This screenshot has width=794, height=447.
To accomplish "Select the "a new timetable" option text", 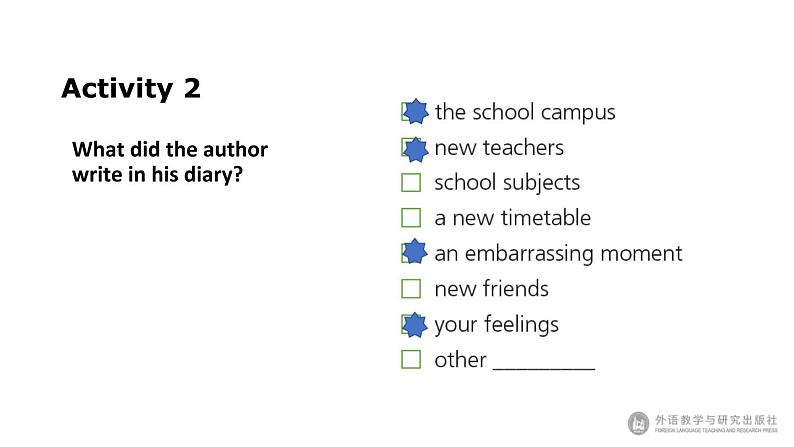I will [512, 218].
